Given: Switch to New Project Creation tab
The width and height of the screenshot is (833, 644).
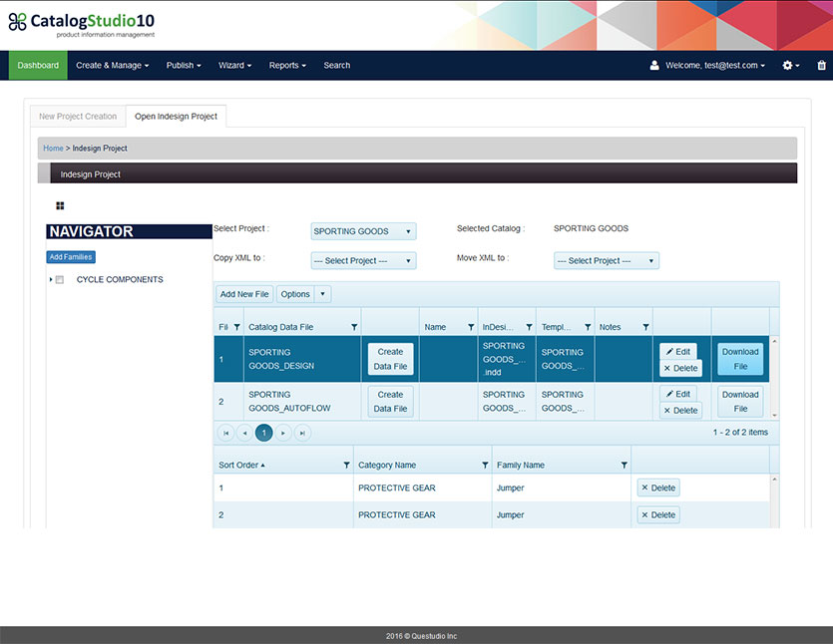Looking at the screenshot, I should tap(78, 117).
